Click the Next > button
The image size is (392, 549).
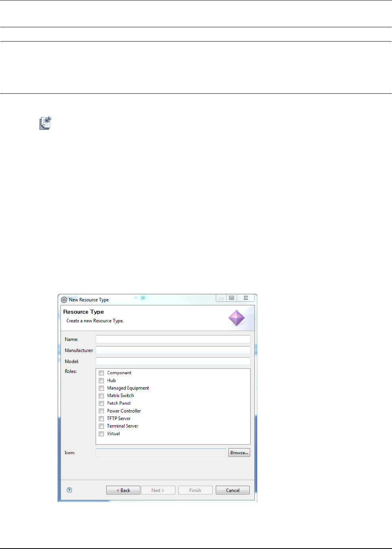tap(158, 490)
